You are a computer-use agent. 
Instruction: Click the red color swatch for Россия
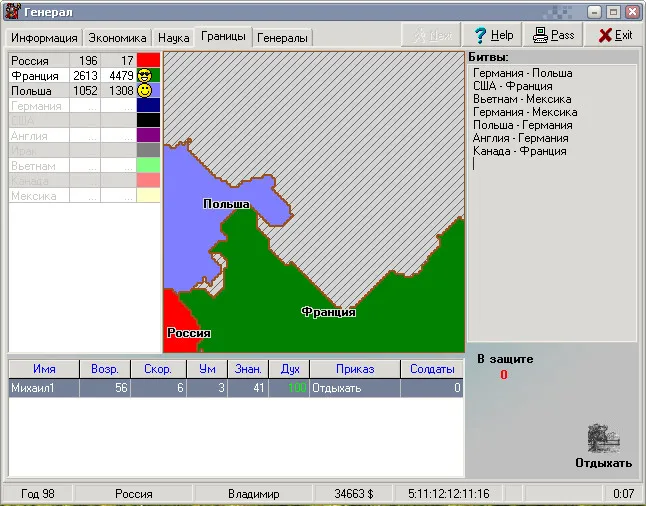[x=148, y=60]
